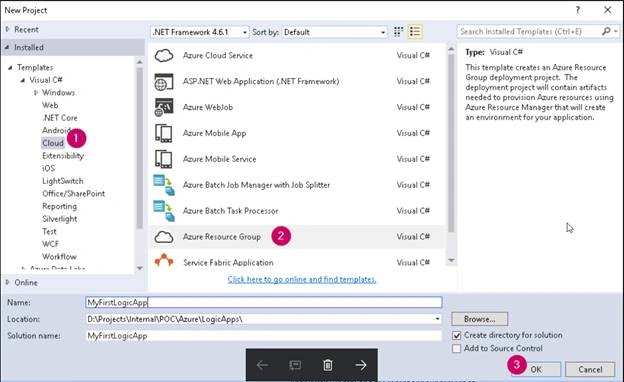Open the go online and find templates link
Image resolution: width=624 pixels, height=382 pixels.
tap(302, 279)
